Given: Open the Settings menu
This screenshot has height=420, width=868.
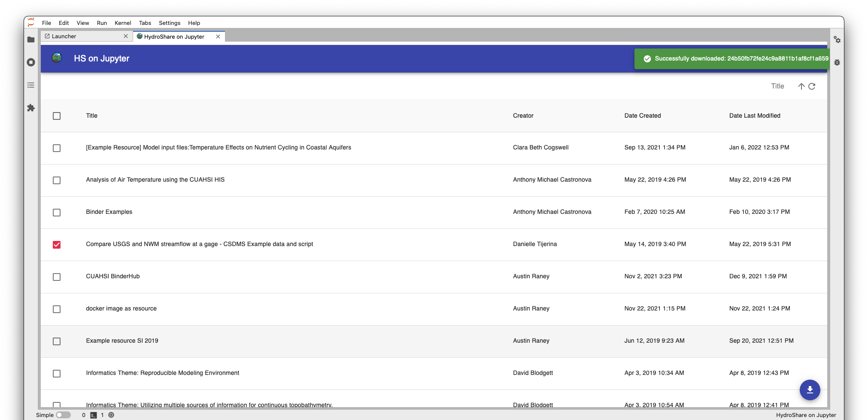Looking at the screenshot, I should tap(170, 23).
